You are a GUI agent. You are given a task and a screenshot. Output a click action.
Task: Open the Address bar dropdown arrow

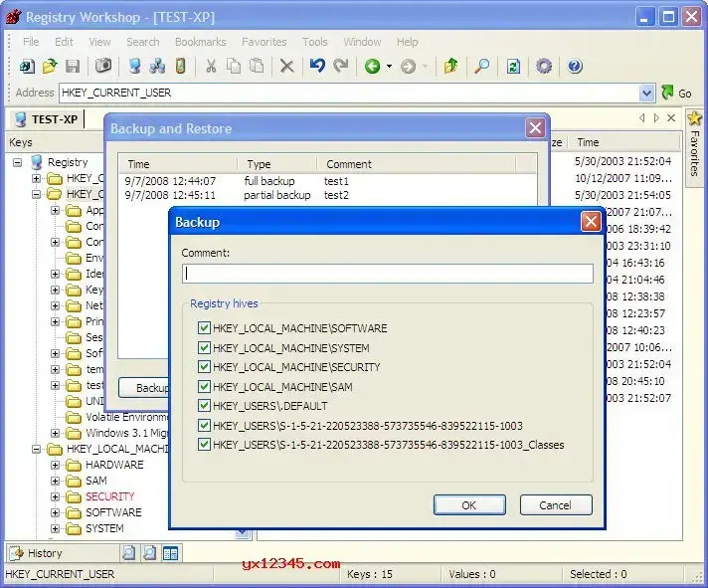coord(646,94)
